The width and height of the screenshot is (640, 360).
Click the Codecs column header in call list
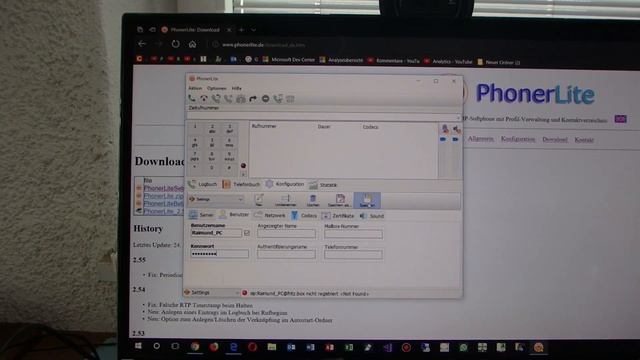370,127
